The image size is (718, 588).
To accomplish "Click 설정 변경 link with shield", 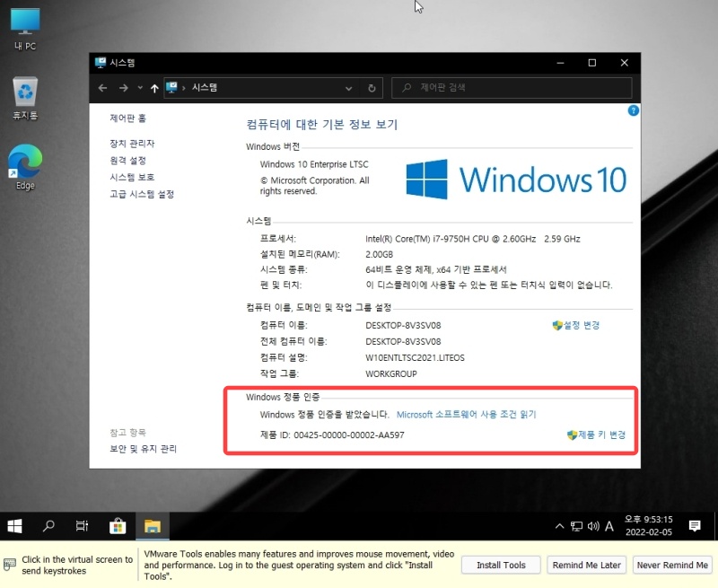I will (576, 325).
